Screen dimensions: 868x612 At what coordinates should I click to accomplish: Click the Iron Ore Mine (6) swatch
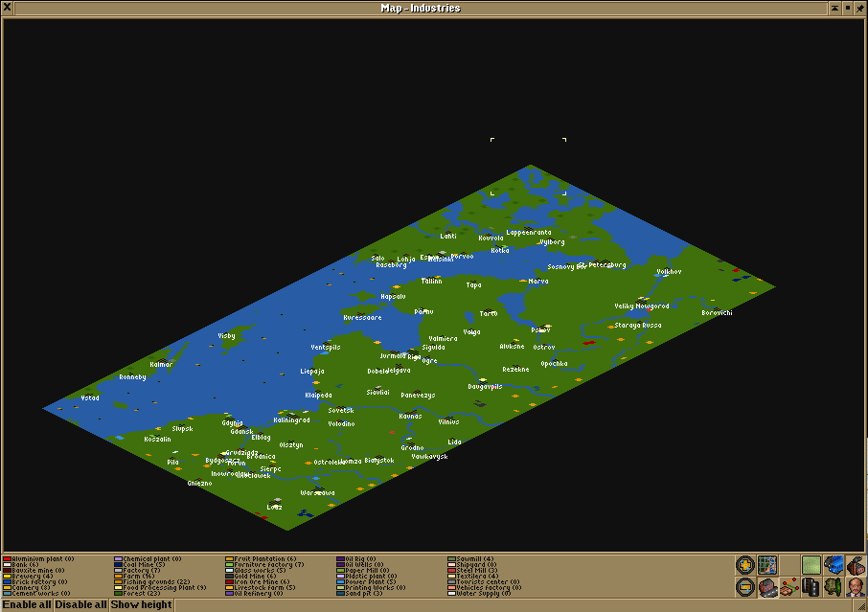tap(229, 582)
